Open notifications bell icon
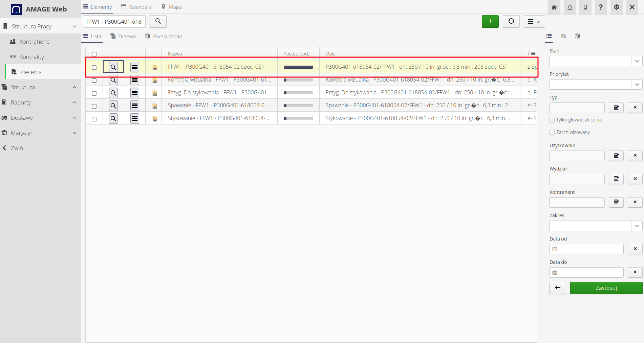 pyautogui.click(x=570, y=7)
